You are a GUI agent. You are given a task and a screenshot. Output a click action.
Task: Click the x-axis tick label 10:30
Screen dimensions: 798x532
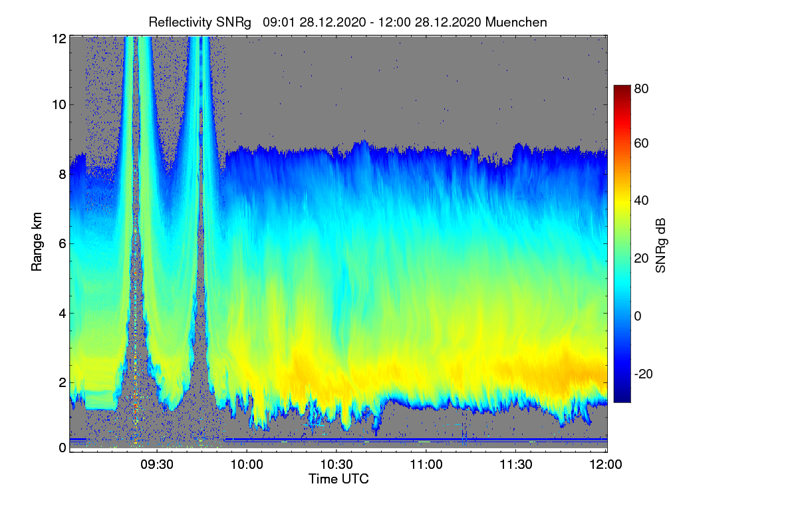[x=336, y=465]
